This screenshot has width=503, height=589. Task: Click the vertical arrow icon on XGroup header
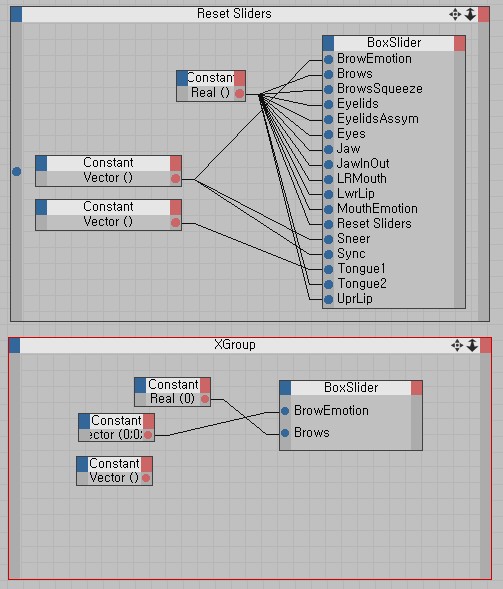click(472, 345)
